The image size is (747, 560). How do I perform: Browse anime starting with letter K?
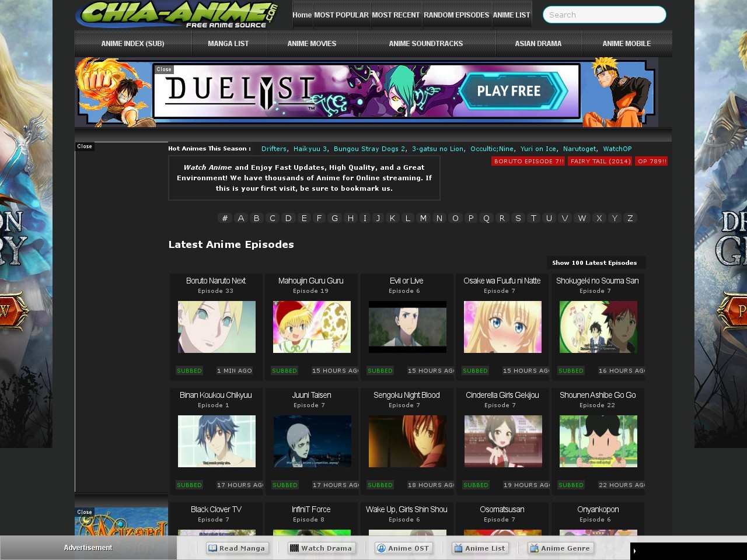pyautogui.click(x=392, y=218)
